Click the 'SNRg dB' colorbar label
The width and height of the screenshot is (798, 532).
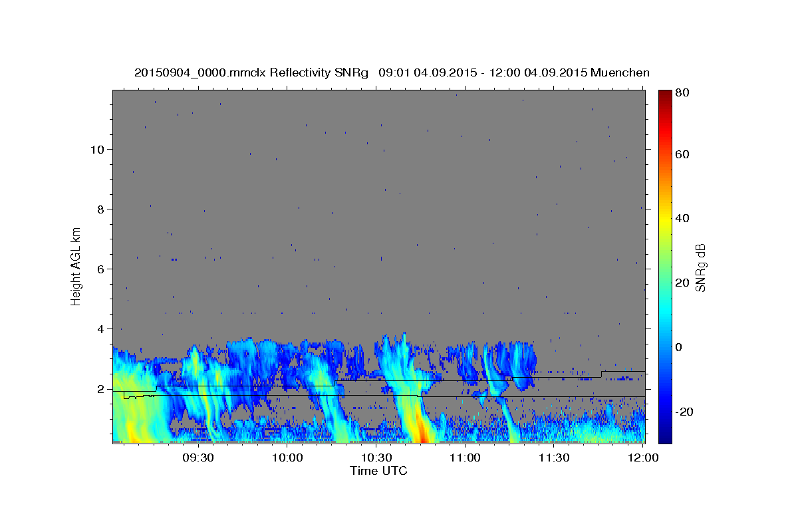click(x=700, y=267)
